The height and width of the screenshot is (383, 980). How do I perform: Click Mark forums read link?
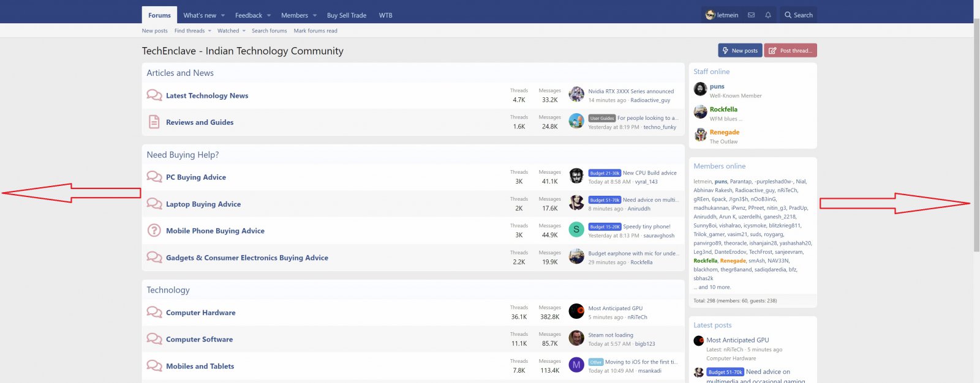tap(315, 31)
